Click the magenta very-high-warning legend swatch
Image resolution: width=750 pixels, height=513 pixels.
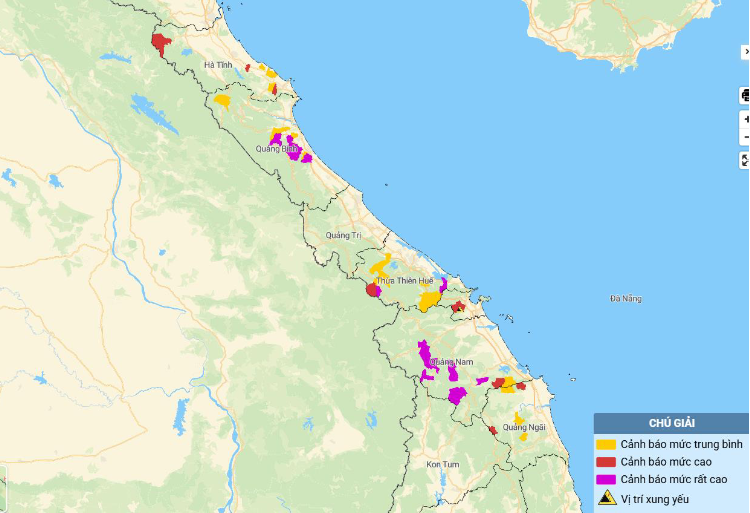pos(606,480)
